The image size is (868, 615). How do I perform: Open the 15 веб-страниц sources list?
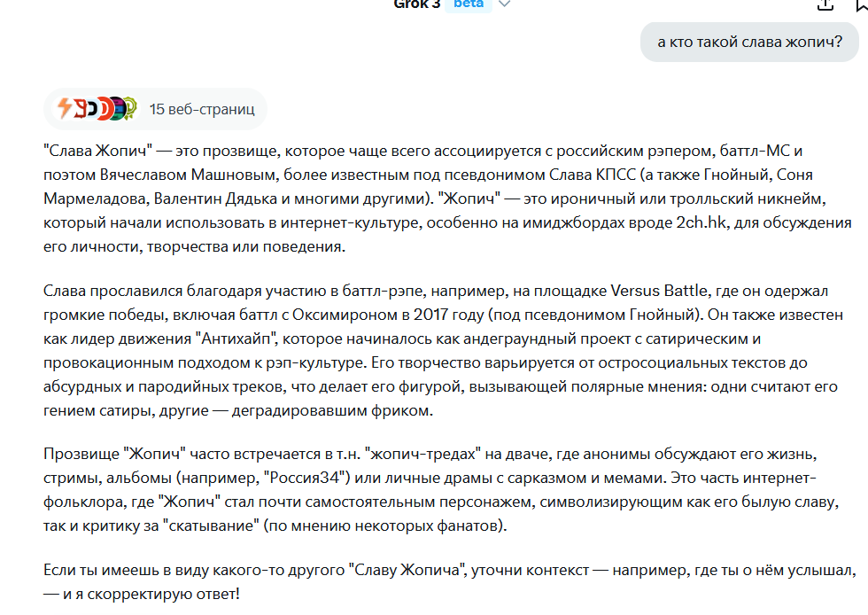click(x=155, y=109)
